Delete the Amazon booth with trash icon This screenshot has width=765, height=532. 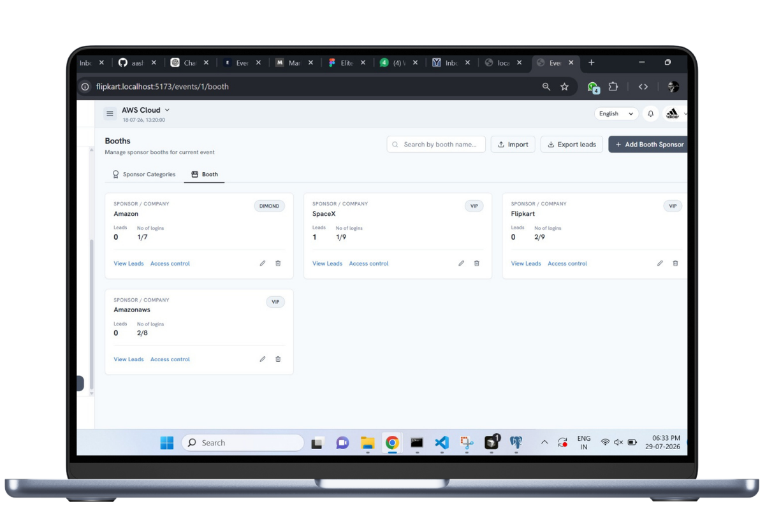pos(278,263)
